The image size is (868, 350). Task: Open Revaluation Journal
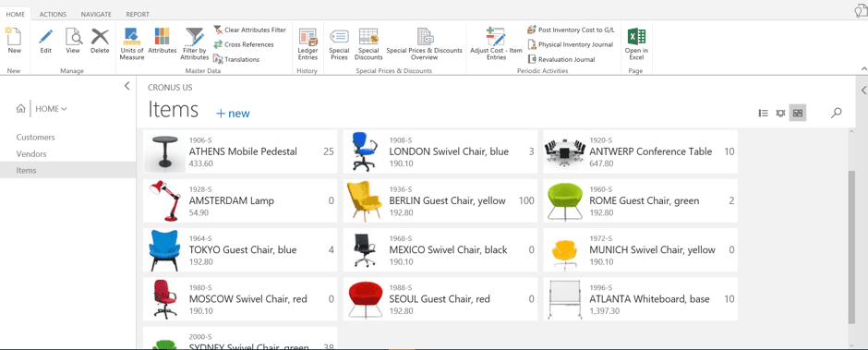point(561,59)
